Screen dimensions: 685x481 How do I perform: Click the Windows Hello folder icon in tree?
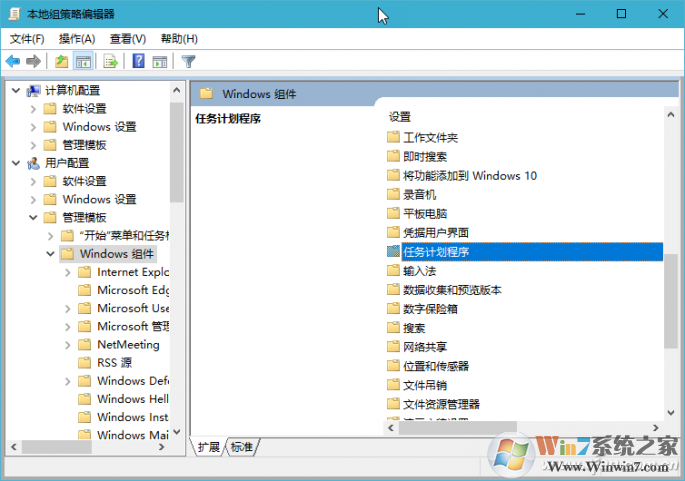(84, 399)
